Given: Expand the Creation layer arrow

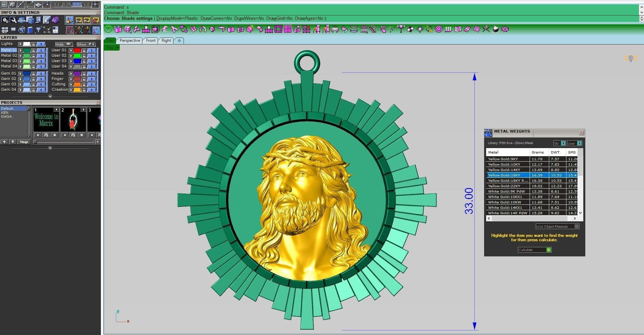Looking at the screenshot, I should pos(71,90).
